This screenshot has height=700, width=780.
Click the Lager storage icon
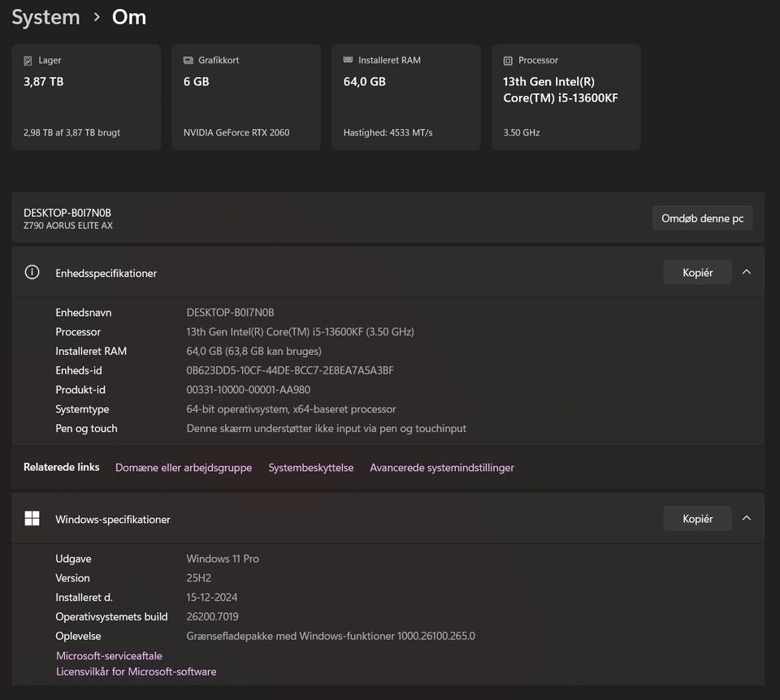pos(28,61)
